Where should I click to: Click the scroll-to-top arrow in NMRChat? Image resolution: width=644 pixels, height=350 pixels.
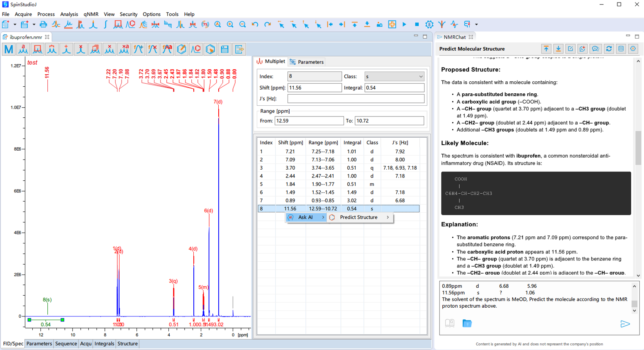tap(546, 49)
